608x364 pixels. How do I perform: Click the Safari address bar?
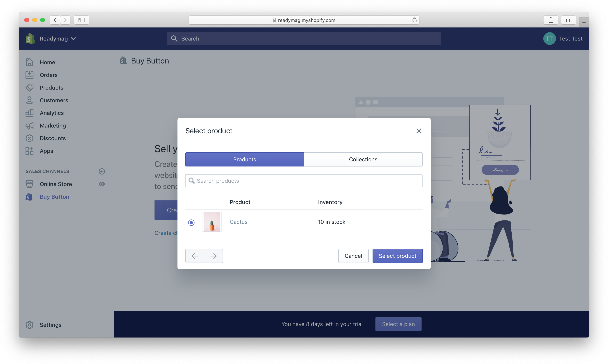point(304,20)
